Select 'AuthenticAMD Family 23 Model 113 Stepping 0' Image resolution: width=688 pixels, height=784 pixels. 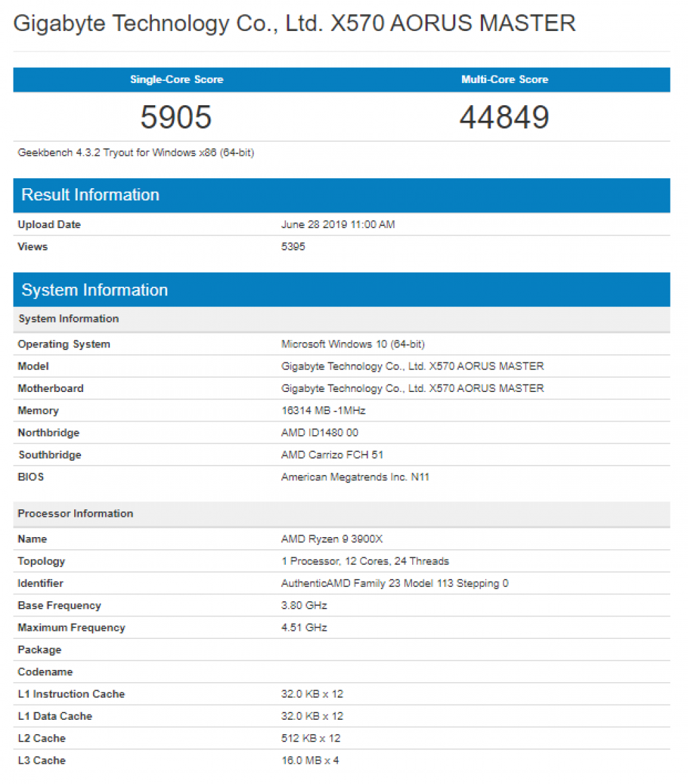pos(395,584)
